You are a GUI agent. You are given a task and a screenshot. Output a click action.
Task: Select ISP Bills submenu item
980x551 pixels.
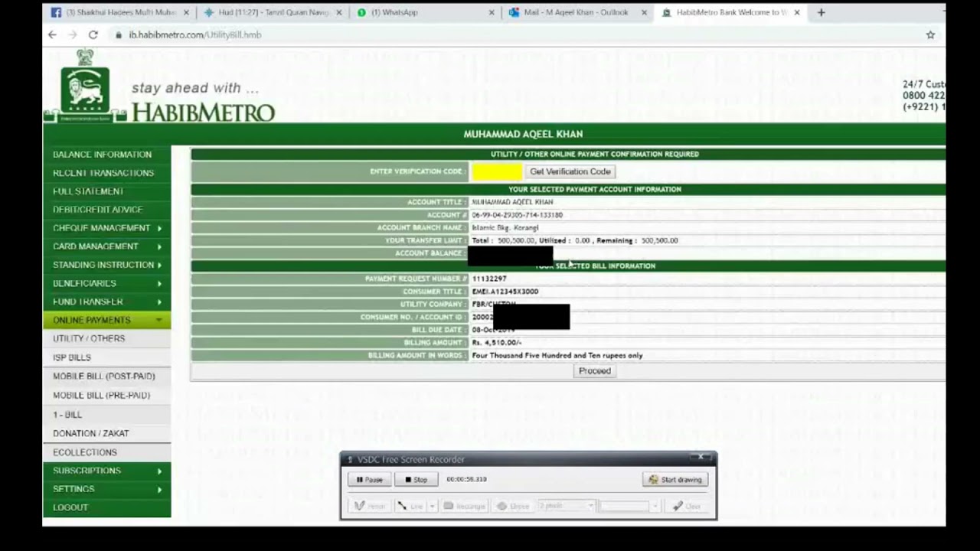[x=106, y=357]
